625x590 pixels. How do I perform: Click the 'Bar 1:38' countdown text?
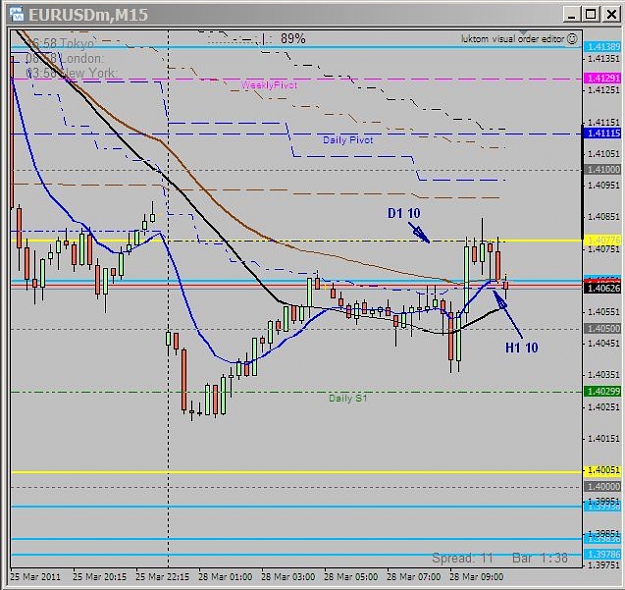tap(540, 558)
